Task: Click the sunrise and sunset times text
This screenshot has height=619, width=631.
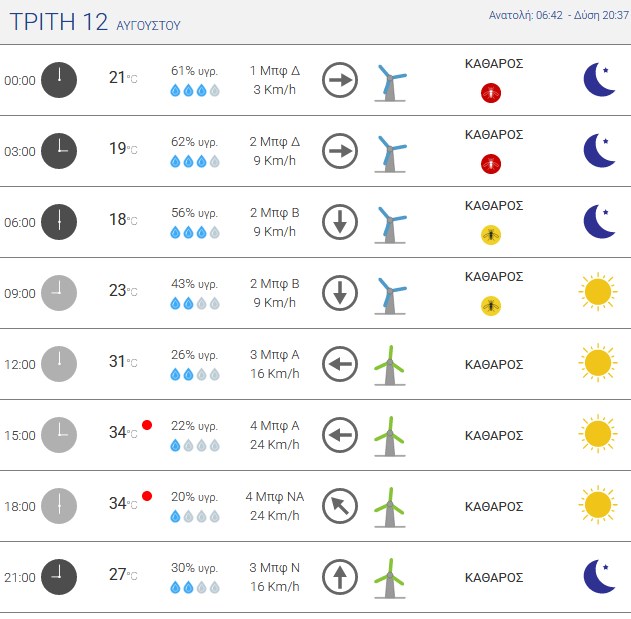Action: (x=559, y=15)
